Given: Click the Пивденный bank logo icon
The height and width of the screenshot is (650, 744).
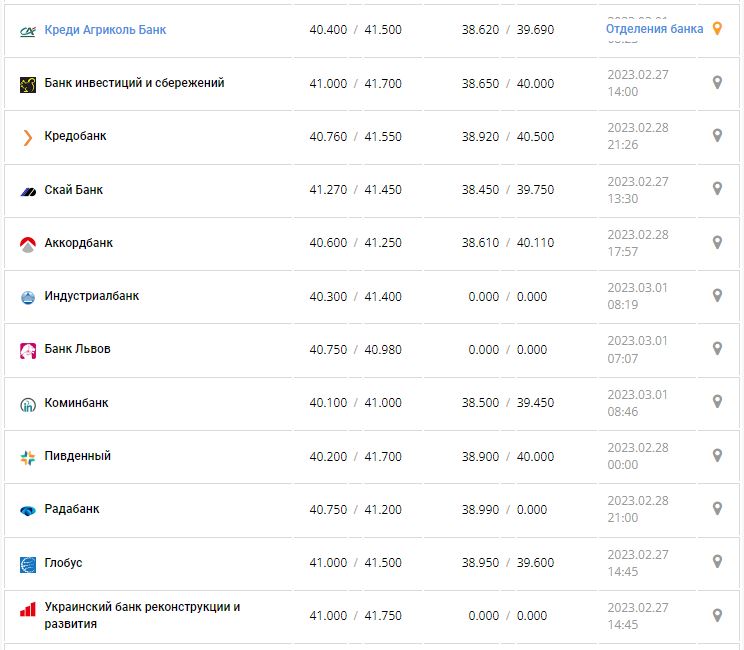Looking at the screenshot, I should [28, 457].
